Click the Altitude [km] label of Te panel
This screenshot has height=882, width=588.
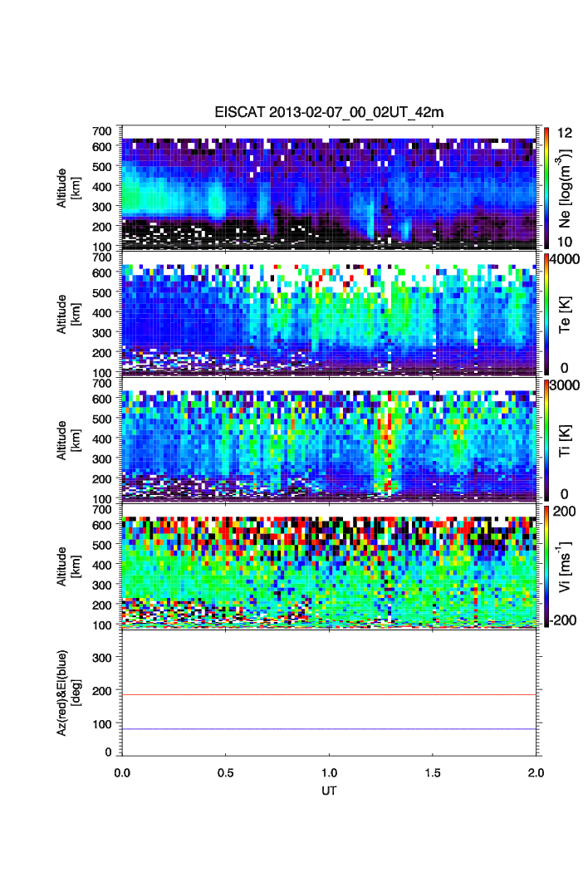tap(69, 314)
